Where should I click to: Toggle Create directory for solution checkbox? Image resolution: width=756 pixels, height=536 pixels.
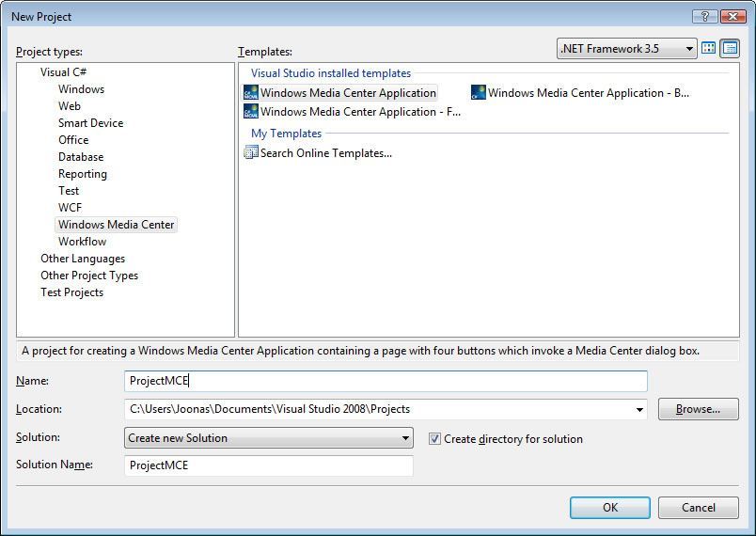[434, 438]
